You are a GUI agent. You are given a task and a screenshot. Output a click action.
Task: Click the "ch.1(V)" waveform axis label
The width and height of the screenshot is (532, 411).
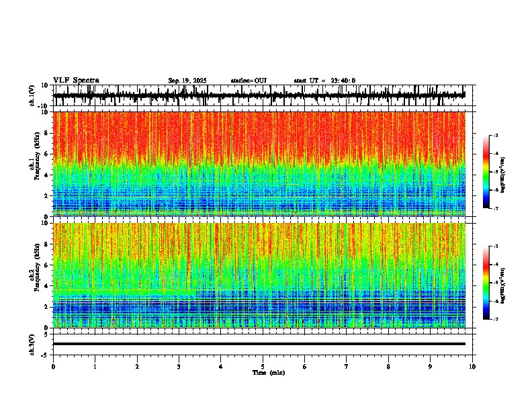tap(32, 95)
